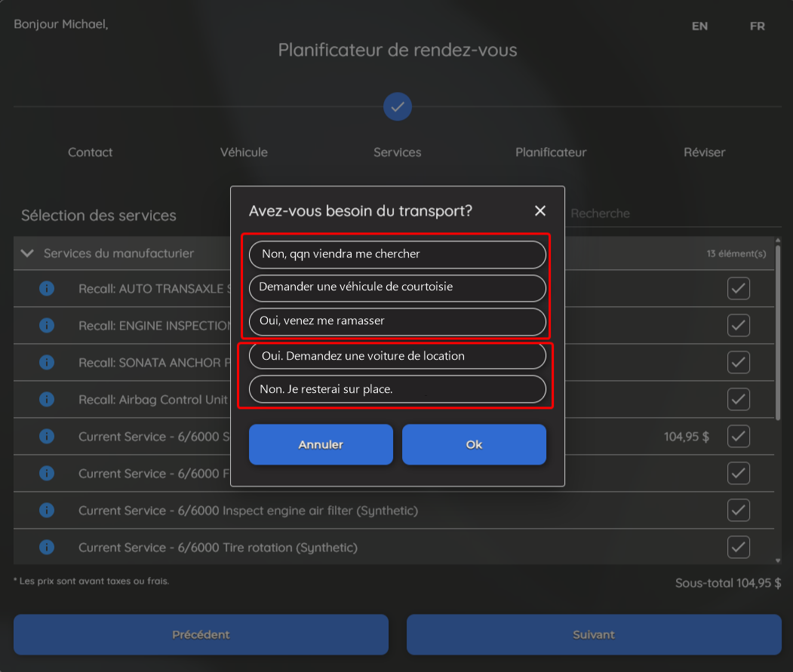Click the info icon beside AUTO TRANSAXLE recall

47,288
